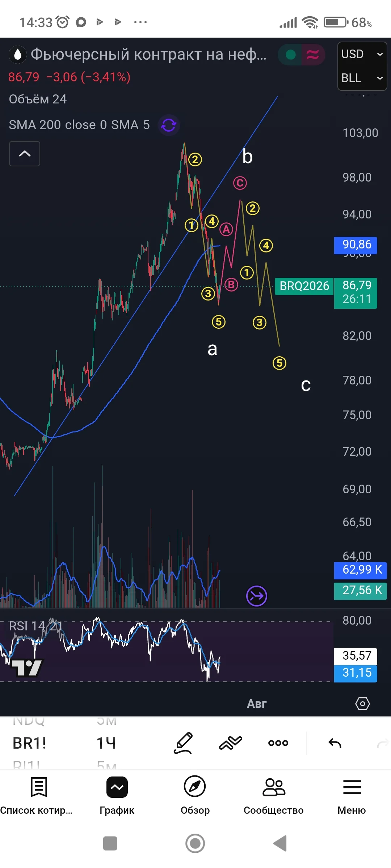The image size is (391, 868).
Task: Tap the oil drop symbol icon
Action: [x=17, y=55]
